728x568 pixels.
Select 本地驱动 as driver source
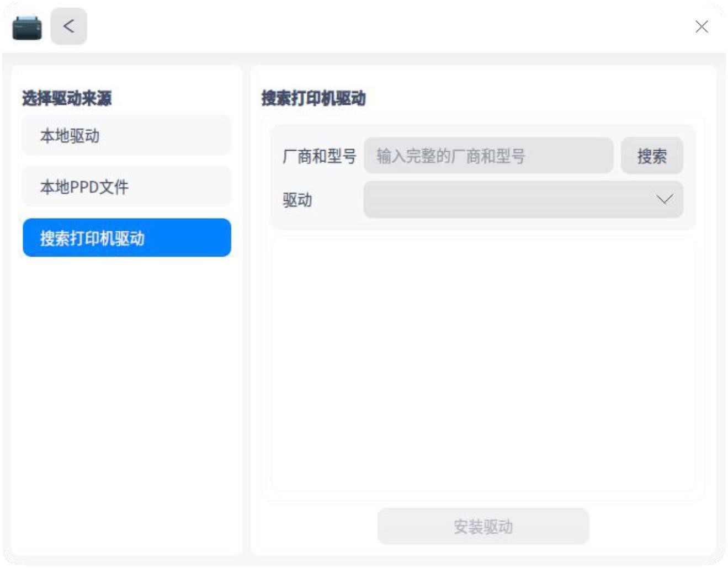[126, 135]
